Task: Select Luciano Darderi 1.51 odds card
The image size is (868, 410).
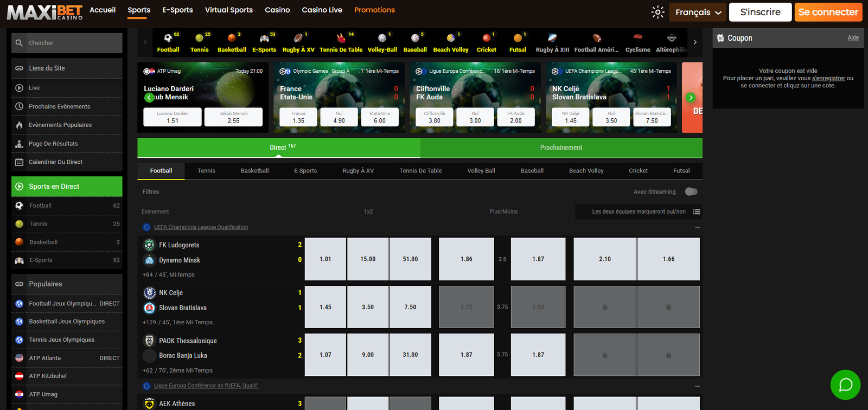Action: [173, 117]
